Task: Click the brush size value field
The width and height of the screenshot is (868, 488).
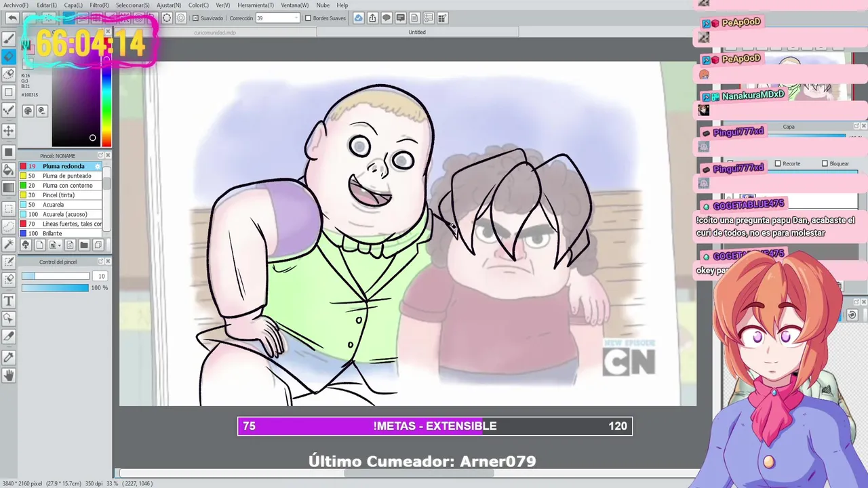Action: [x=100, y=276]
